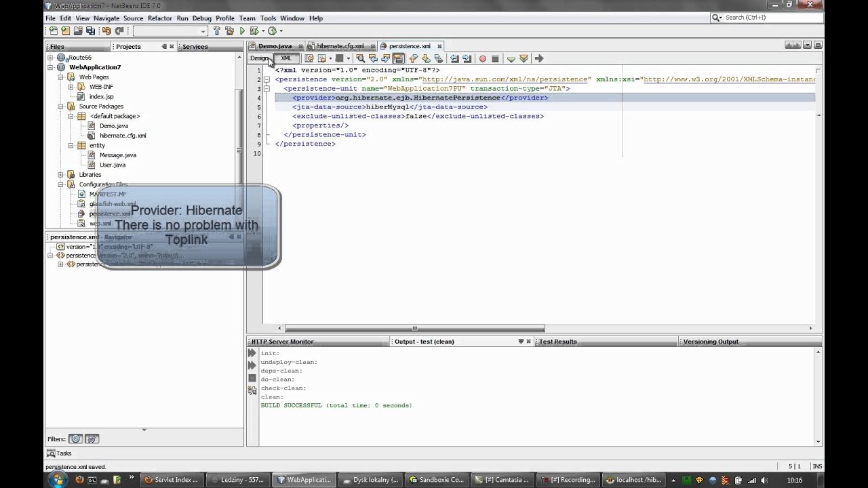Select Message.java in the project tree

(x=118, y=155)
